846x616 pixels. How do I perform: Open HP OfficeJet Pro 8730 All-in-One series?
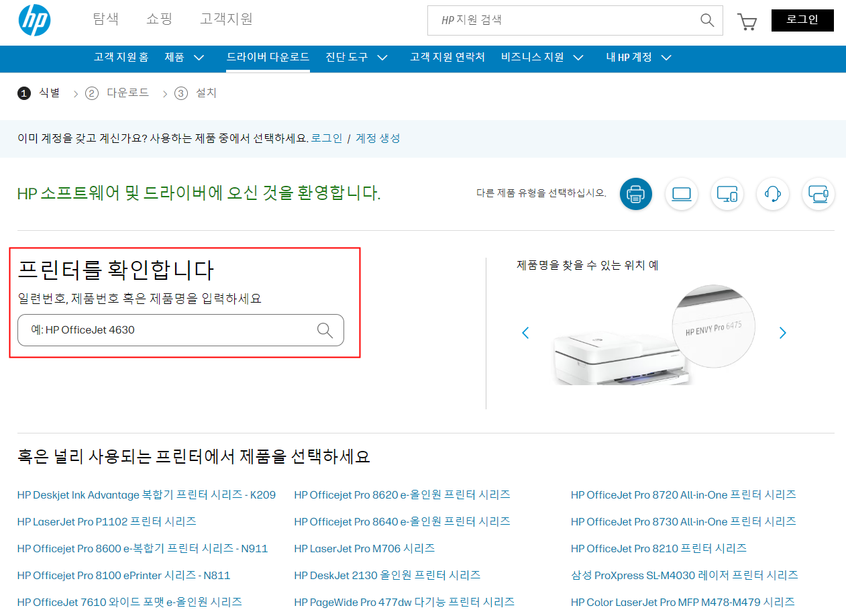pyautogui.click(x=683, y=522)
